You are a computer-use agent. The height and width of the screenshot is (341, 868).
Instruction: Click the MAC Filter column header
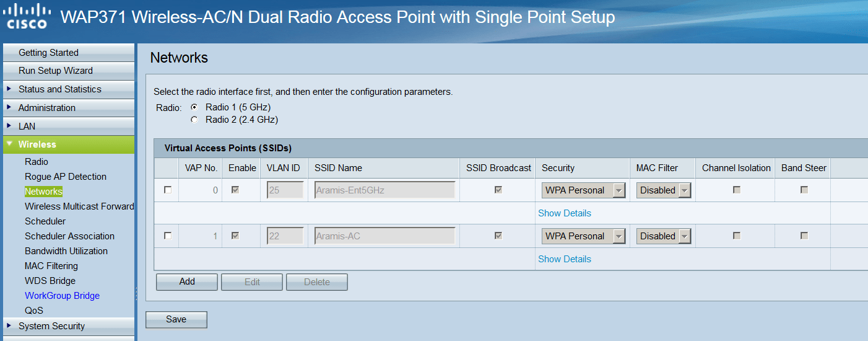pyautogui.click(x=657, y=168)
